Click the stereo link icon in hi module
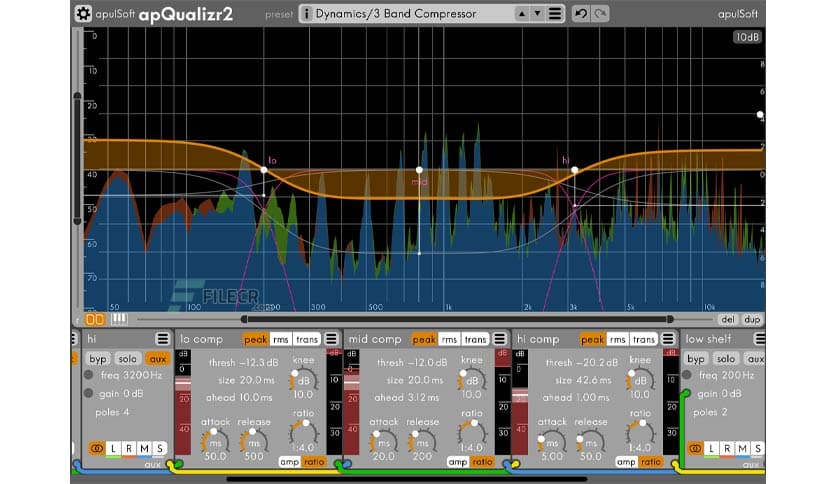Viewport: 836px width, 484px height. [97, 448]
